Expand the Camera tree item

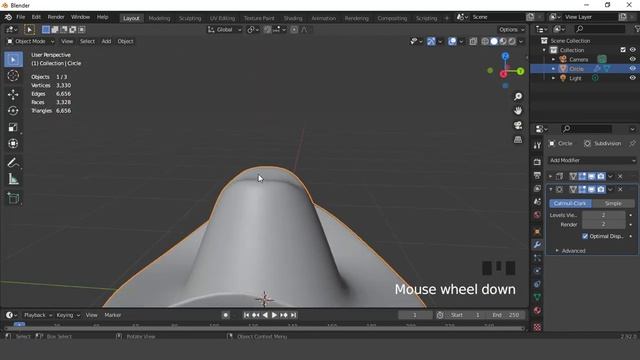click(x=553, y=59)
